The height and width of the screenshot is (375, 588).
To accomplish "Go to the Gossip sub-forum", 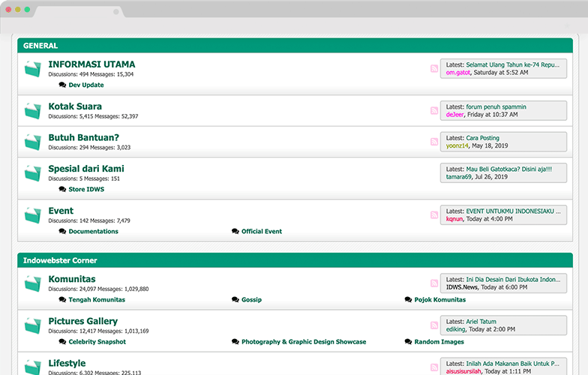I will coord(251,300).
